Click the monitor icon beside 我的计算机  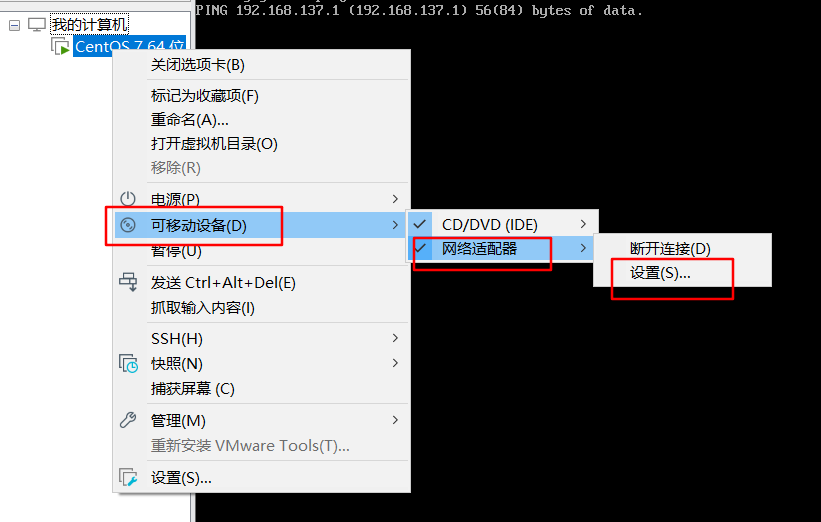pyautogui.click(x=37, y=24)
